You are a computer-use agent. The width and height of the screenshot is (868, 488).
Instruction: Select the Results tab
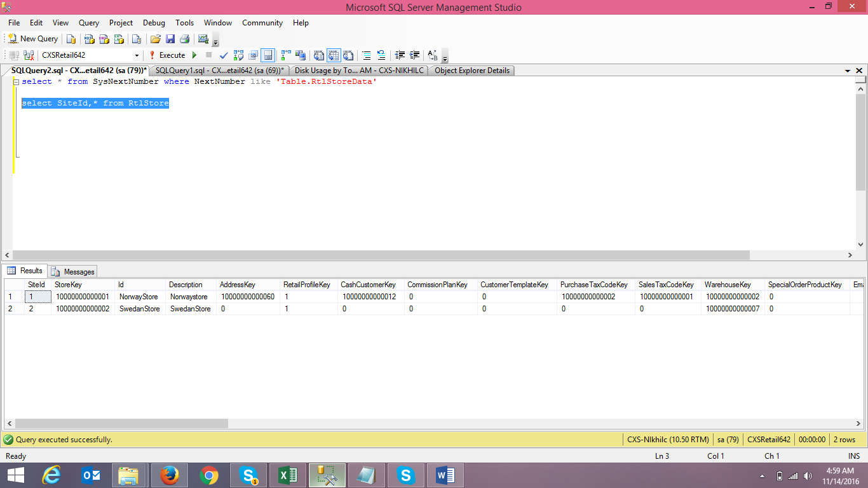click(x=25, y=271)
